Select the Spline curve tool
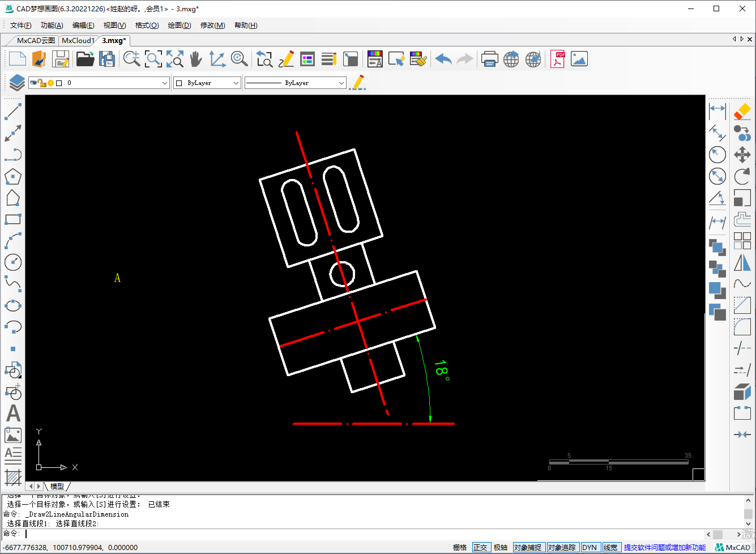 coord(12,283)
